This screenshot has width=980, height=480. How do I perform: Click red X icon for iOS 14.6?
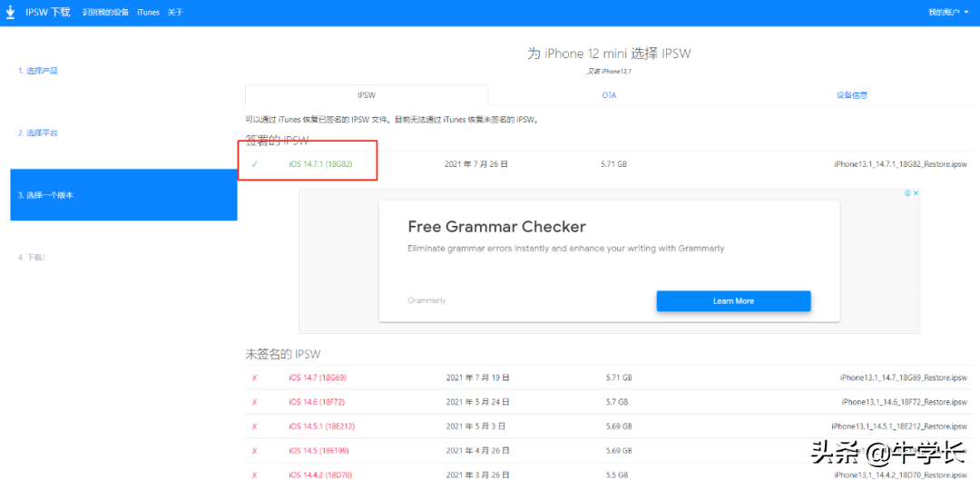click(x=254, y=401)
